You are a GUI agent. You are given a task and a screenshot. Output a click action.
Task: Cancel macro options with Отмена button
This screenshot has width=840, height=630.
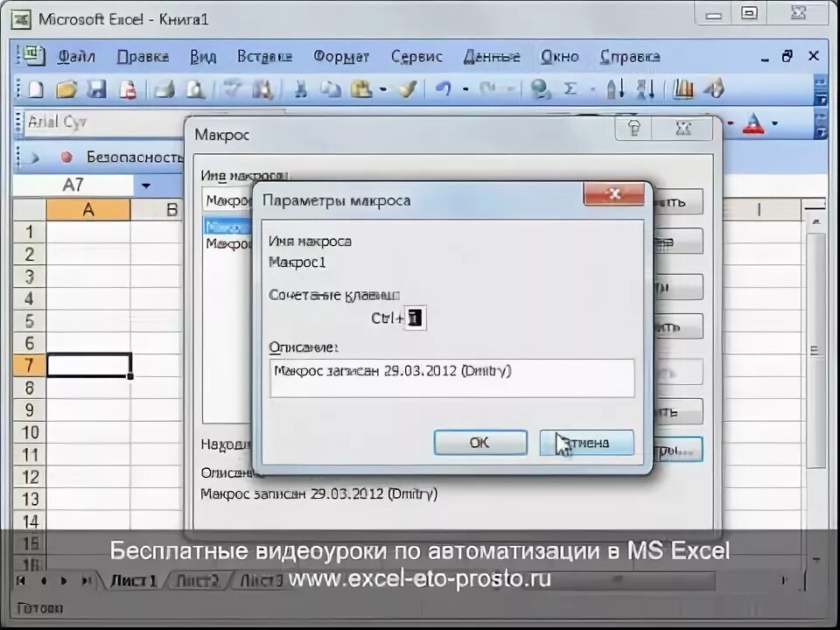point(586,443)
